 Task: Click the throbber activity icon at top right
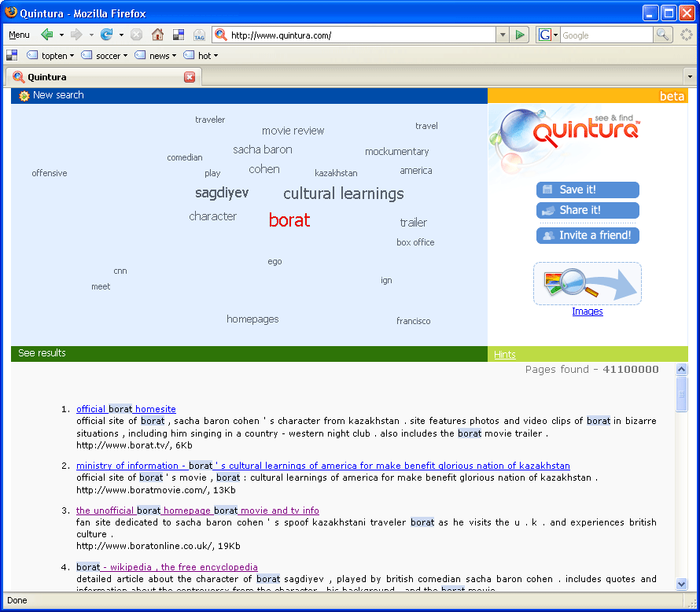[686, 35]
